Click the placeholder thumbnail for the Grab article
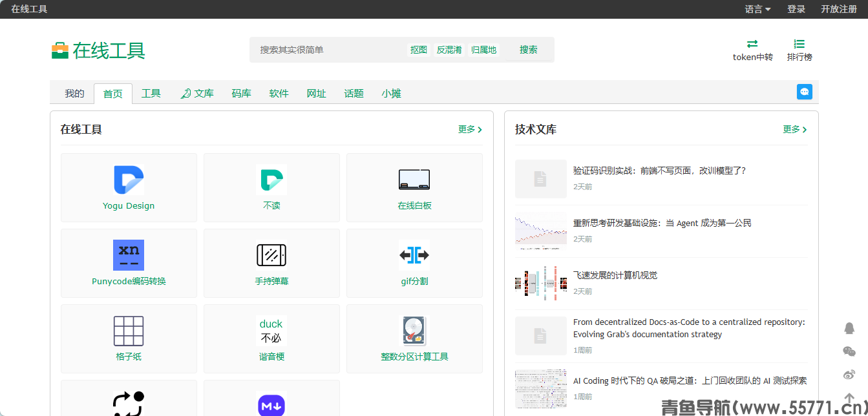 pos(541,336)
